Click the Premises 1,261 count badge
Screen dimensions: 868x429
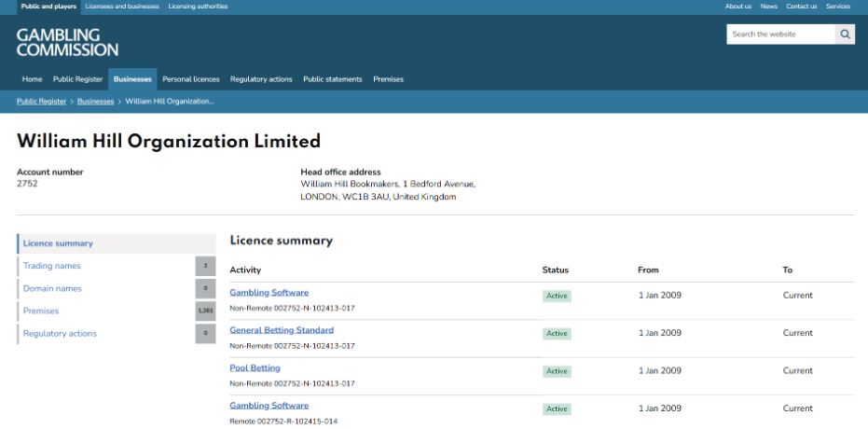[205, 311]
